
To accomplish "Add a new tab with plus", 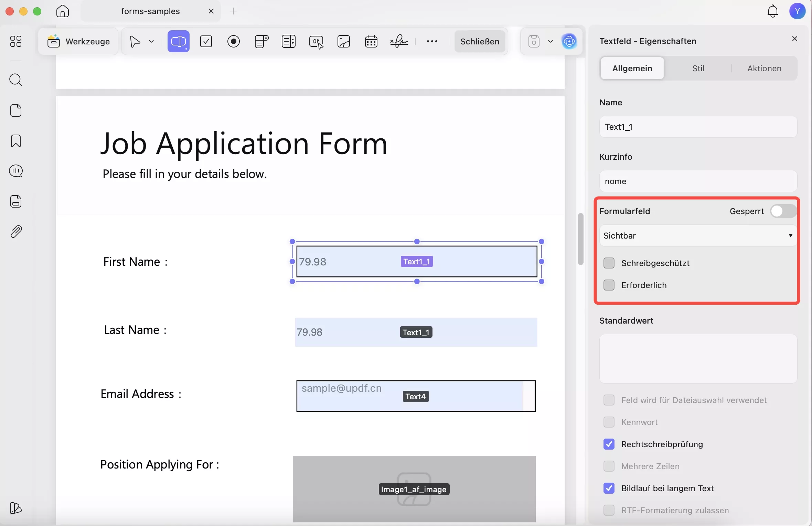I will (x=233, y=11).
